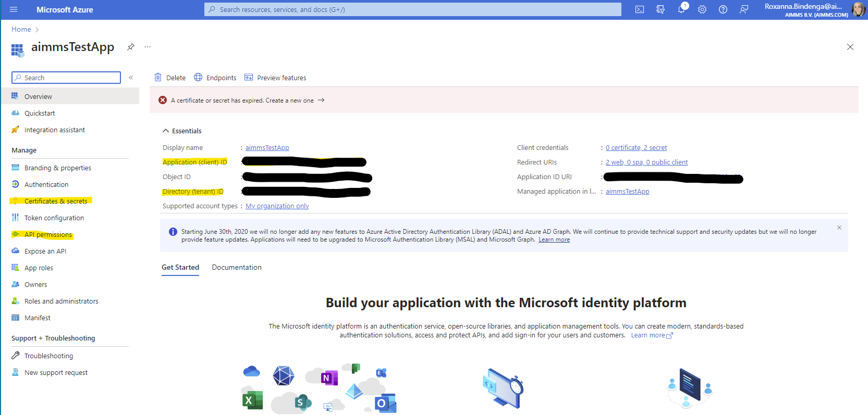Viewport: 868px width, 415px height.
Task: Click the aimmsTestApp app registration icon
Action: (17, 50)
